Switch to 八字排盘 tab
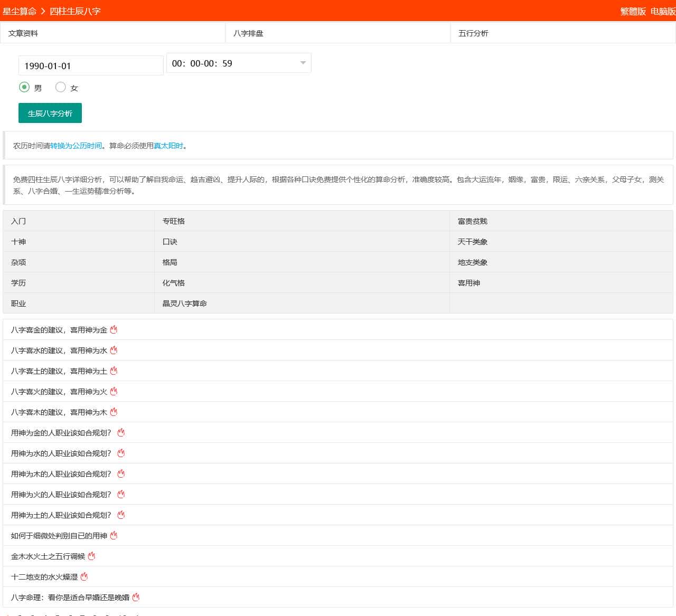This screenshot has width=676, height=616. pos(248,33)
